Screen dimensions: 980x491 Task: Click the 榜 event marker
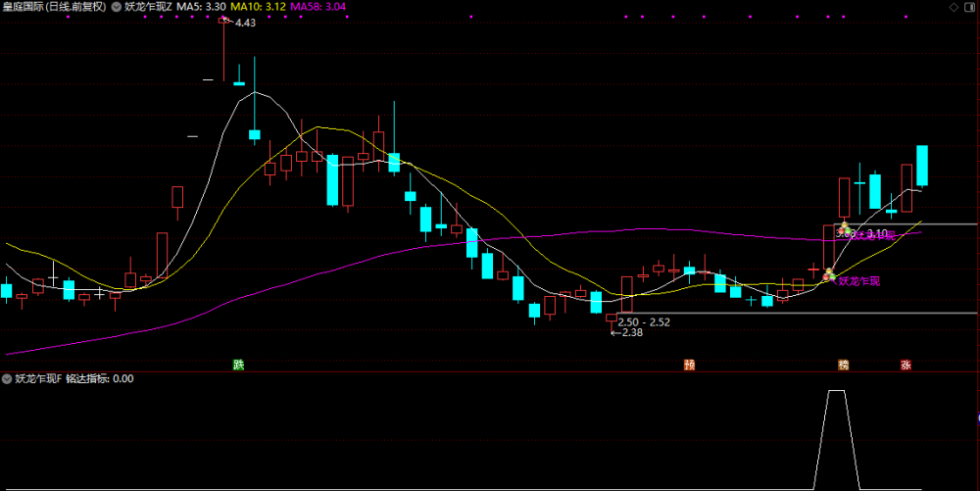(x=843, y=365)
